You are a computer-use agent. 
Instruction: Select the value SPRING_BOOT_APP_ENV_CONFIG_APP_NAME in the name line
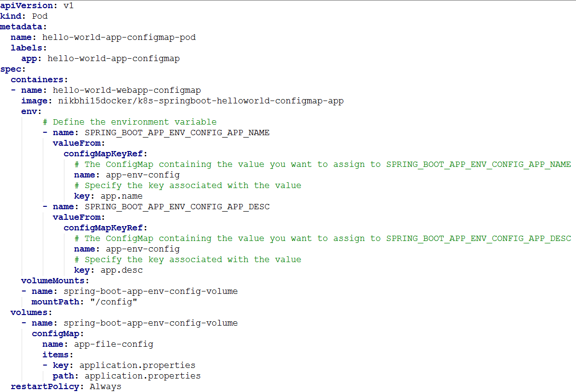point(177,133)
